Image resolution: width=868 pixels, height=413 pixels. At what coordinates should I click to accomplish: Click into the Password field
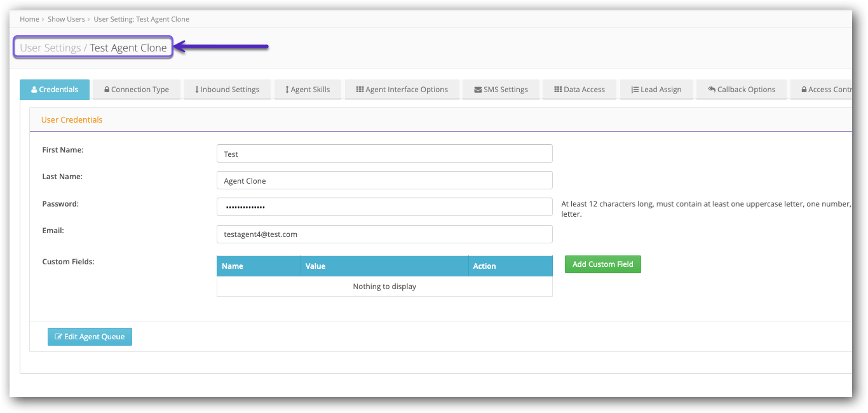[x=384, y=207]
